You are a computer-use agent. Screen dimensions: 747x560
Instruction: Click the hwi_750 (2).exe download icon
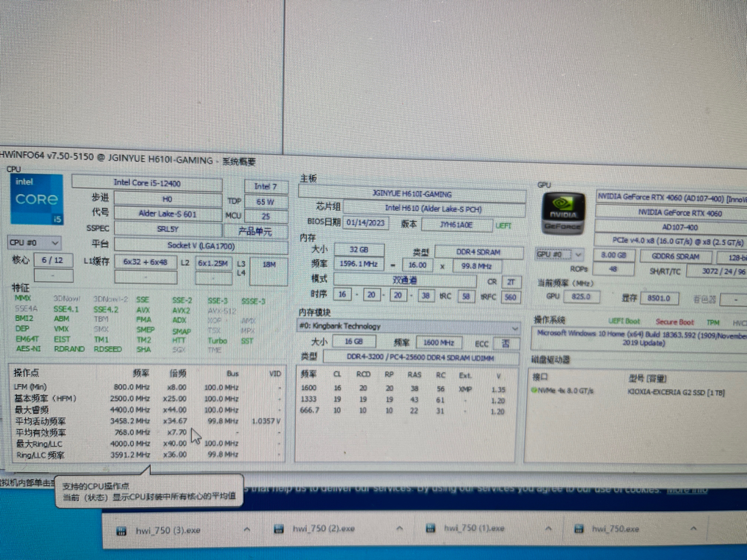pyautogui.click(x=278, y=528)
